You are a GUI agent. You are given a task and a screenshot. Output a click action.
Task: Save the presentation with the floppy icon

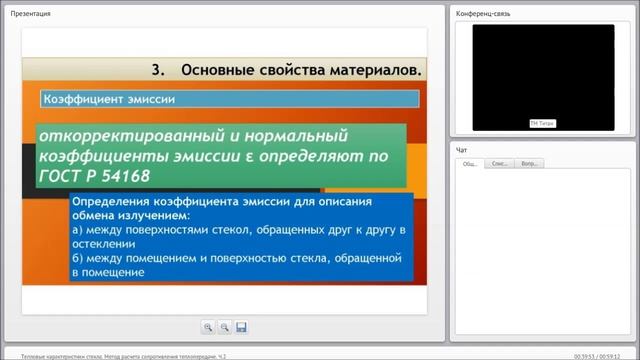tap(241, 327)
